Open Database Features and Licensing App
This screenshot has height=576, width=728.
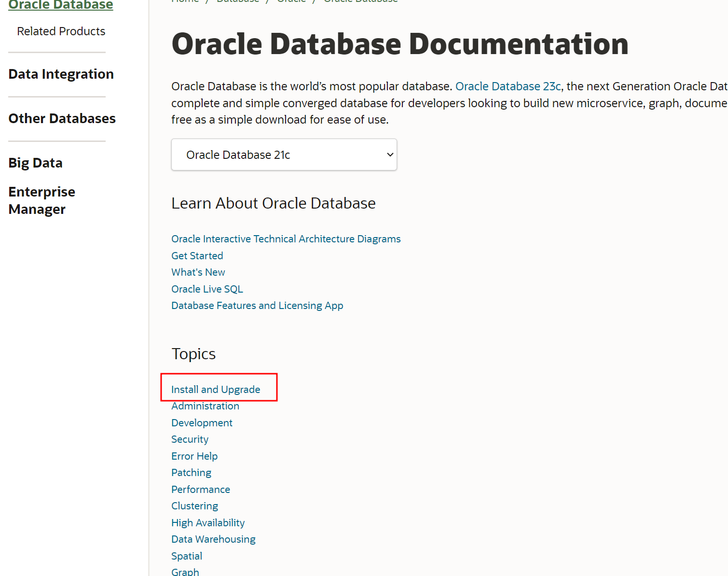tap(257, 306)
